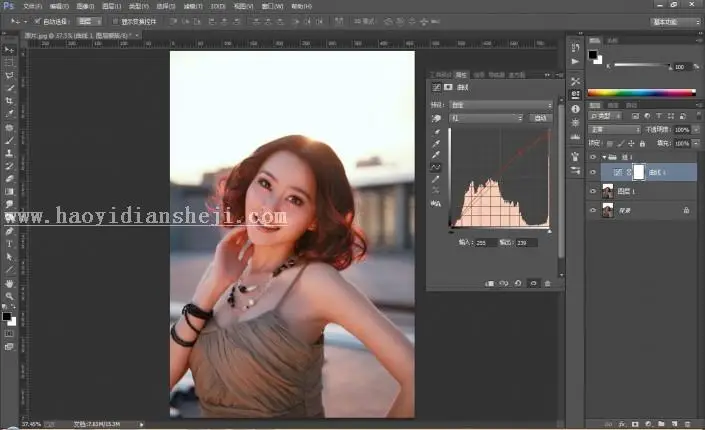This screenshot has width=705, height=430.
Task: Open workspace switcher dropdown top right
Action: 675,22
